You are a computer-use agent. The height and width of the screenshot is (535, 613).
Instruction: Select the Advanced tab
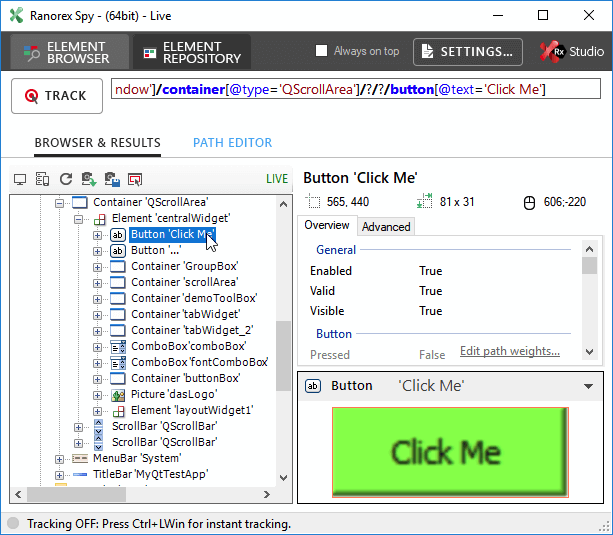click(x=386, y=227)
